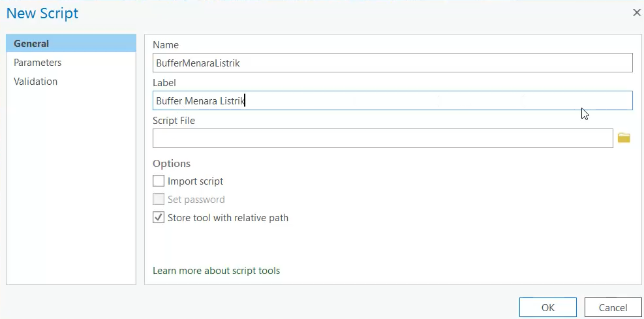The width and height of the screenshot is (644, 319).
Task: Click the Name field containing BufferMenaraListrik
Action: coord(392,63)
